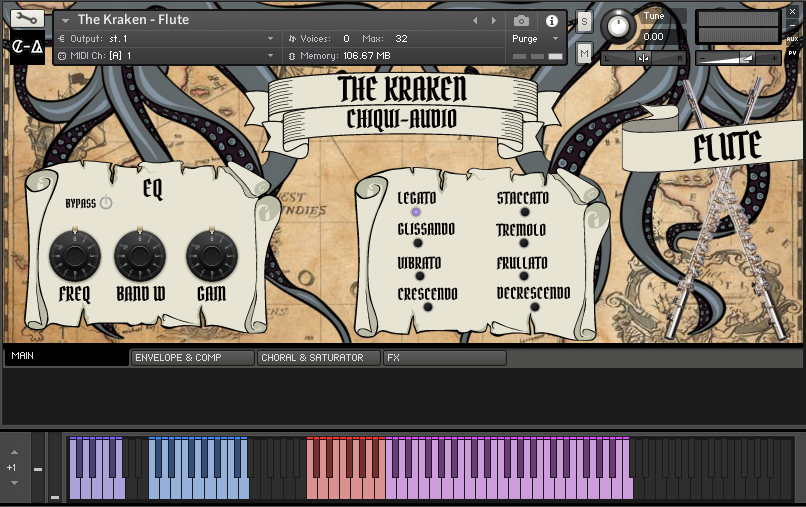This screenshot has height=507, width=806.
Task: Click the EQ GAIN knob
Action: [x=212, y=256]
